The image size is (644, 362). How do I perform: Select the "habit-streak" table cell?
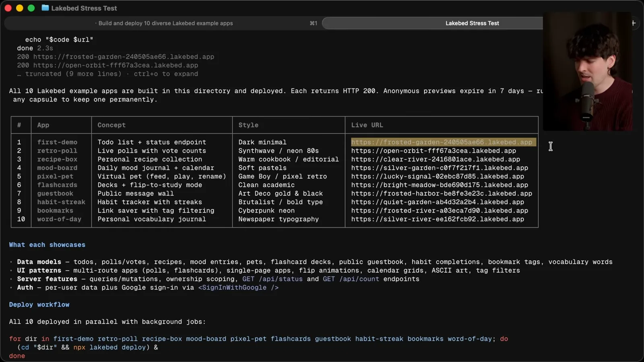[61, 202]
